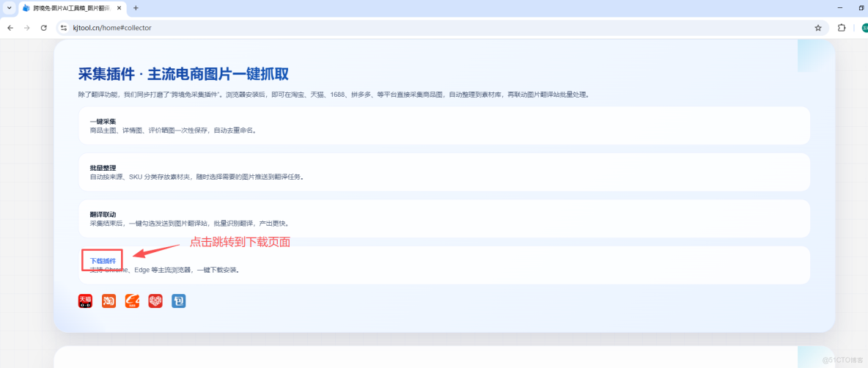The height and width of the screenshot is (368, 868).
Task: Restore down the browser window
Action: tap(861, 8)
